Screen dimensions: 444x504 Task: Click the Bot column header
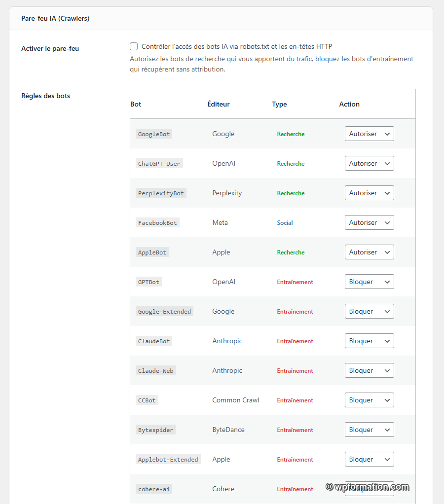click(x=136, y=104)
